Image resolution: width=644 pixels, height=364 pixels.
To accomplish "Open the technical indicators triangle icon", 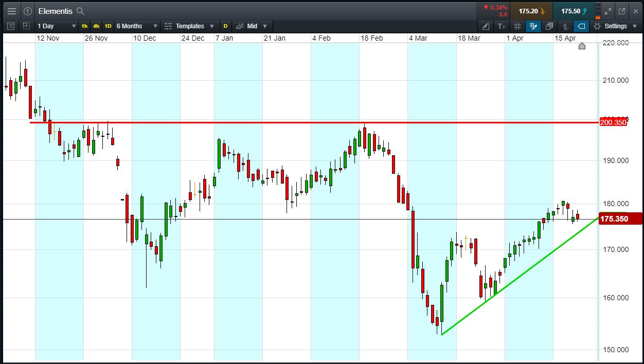I will pos(486,26).
